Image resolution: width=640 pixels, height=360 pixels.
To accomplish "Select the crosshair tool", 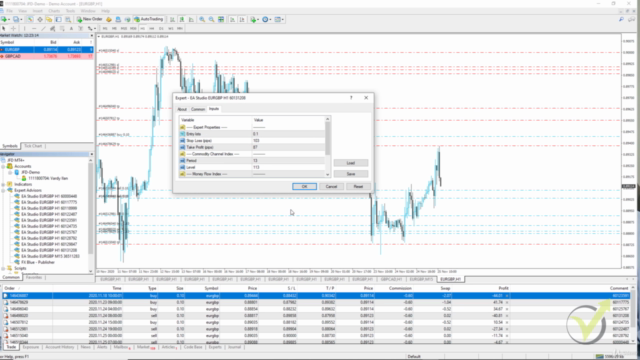I will coord(13,29).
